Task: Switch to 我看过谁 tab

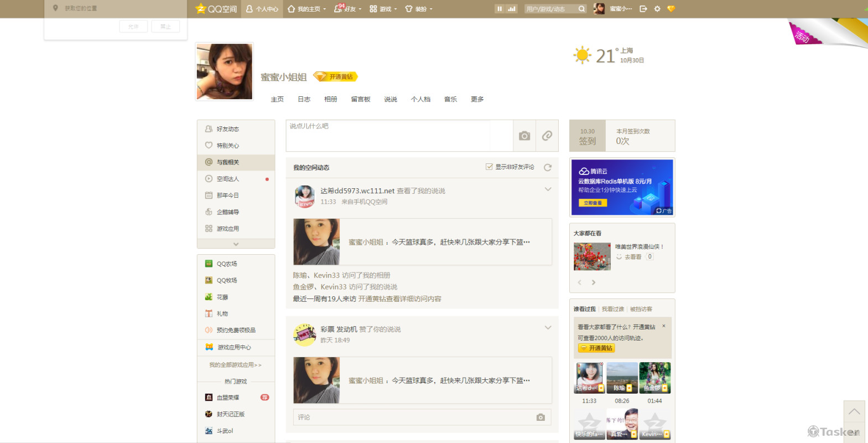Action: tap(612, 309)
